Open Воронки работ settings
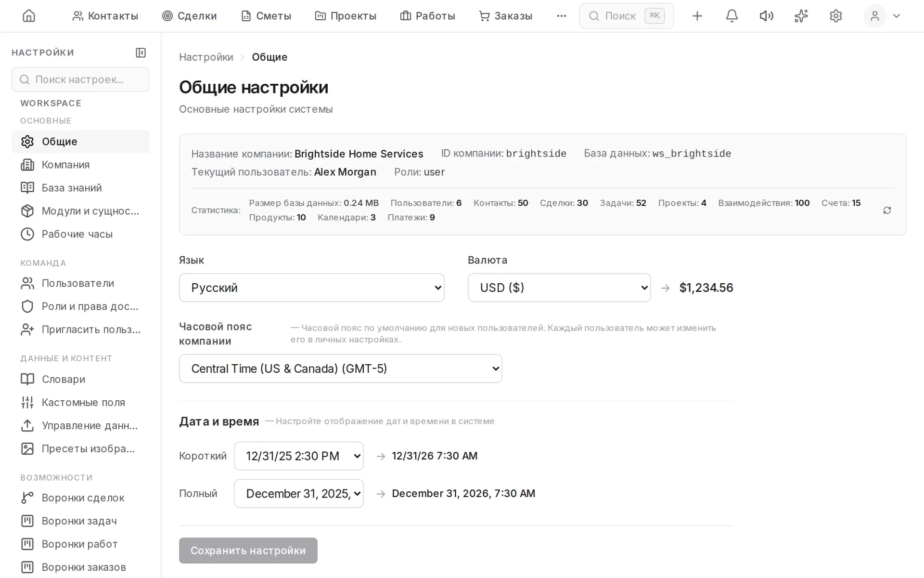Image resolution: width=924 pixels, height=578 pixels. (x=80, y=544)
